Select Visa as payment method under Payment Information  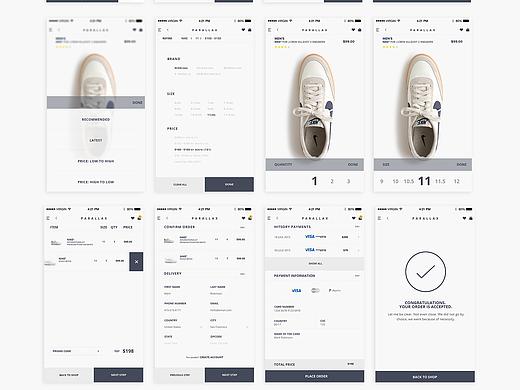[x=296, y=291]
